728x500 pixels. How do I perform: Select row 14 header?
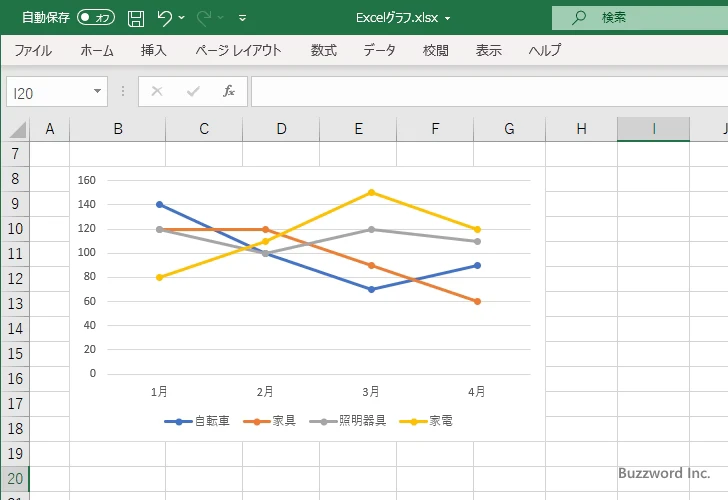(x=15, y=329)
